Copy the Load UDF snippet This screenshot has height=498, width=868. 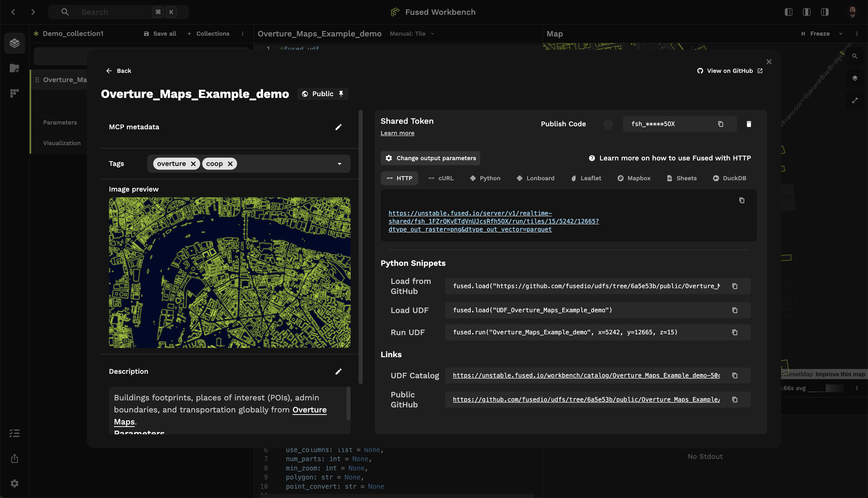click(x=735, y=310)
